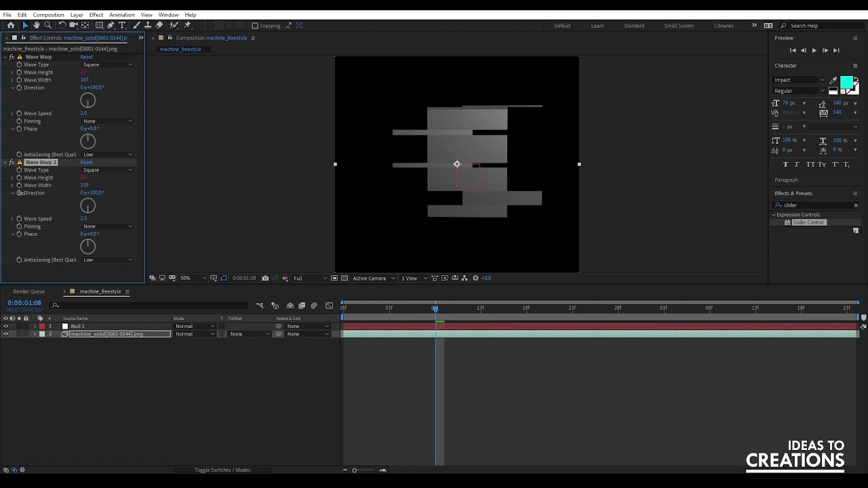Open the composition flowchart icon in timeline
The image size is (868, 488).
click(260, 306)
